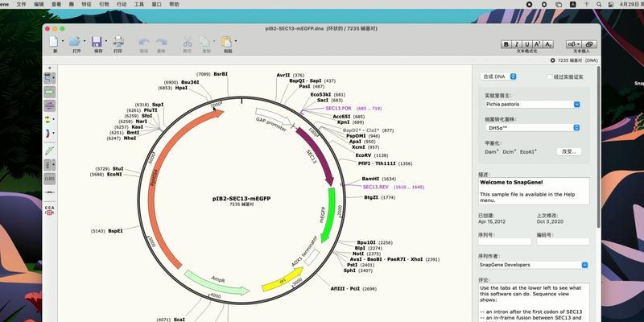The image size is (644, 322).
Task: Expand the arrow next to Paste icon
Action: [236, 41]
